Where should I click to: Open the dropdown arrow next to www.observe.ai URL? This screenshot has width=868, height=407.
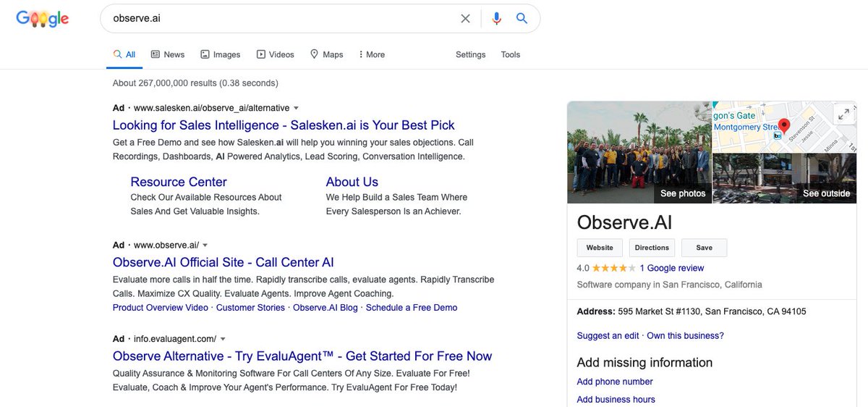pos(205,246)
